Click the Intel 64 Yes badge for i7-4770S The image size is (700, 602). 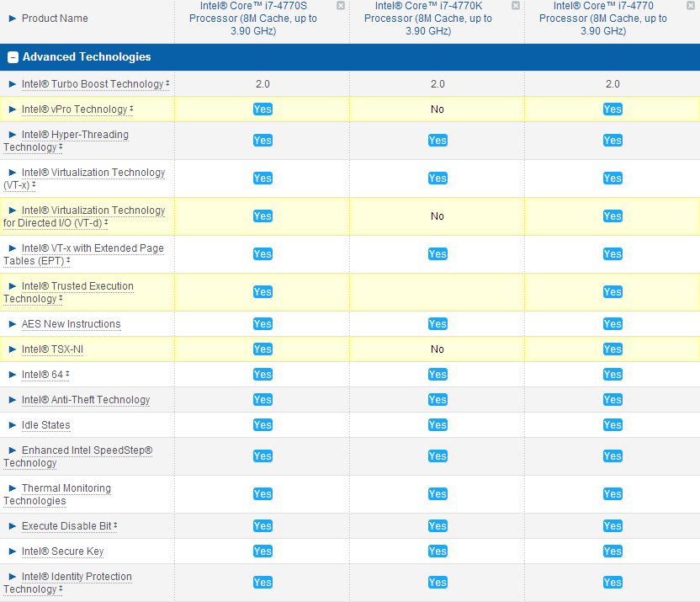[x=262, y=375]
